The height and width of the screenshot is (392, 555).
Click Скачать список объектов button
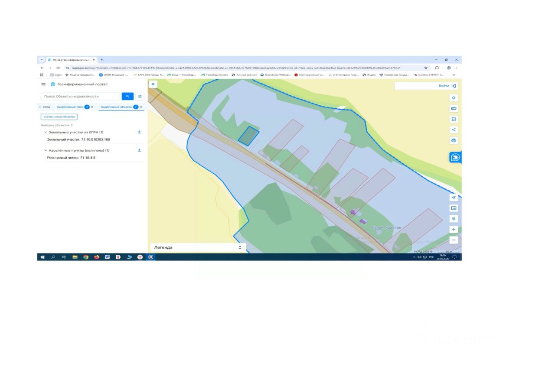click(59, 117)
